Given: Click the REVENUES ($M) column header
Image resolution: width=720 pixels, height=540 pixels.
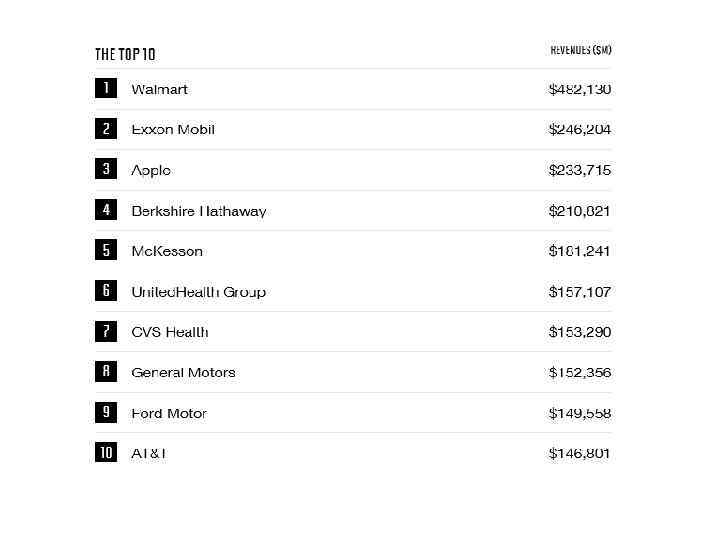Looking at the screenshot, I should pyautogui.click(x=581, y=50).
